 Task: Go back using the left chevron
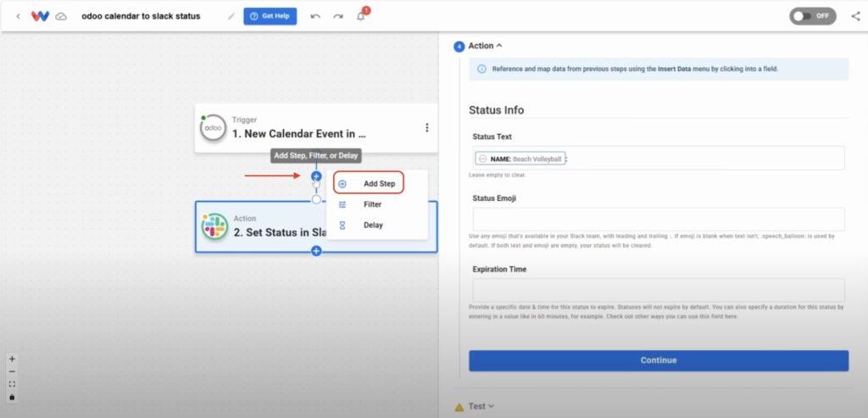coord(19,16)
